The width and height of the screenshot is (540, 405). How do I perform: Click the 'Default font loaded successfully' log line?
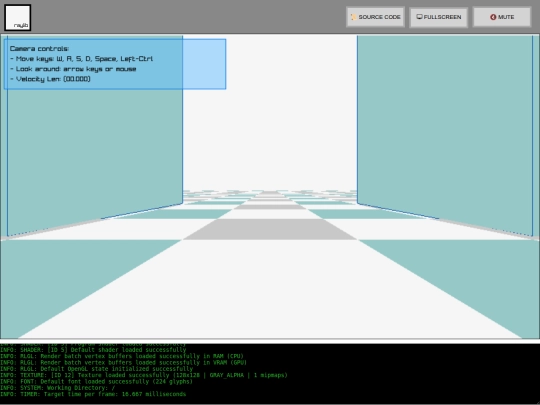(x=96, y=382)
